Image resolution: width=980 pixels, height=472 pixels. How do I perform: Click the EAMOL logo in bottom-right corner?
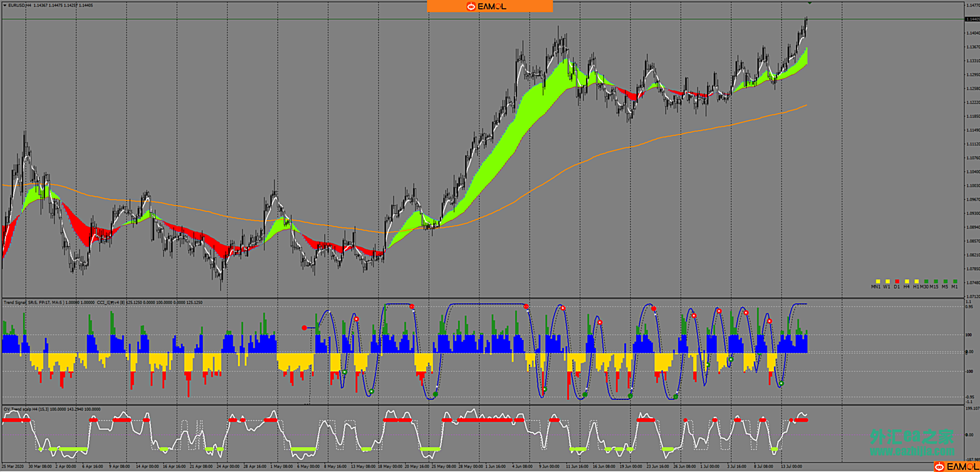click(x=956, y=467)
